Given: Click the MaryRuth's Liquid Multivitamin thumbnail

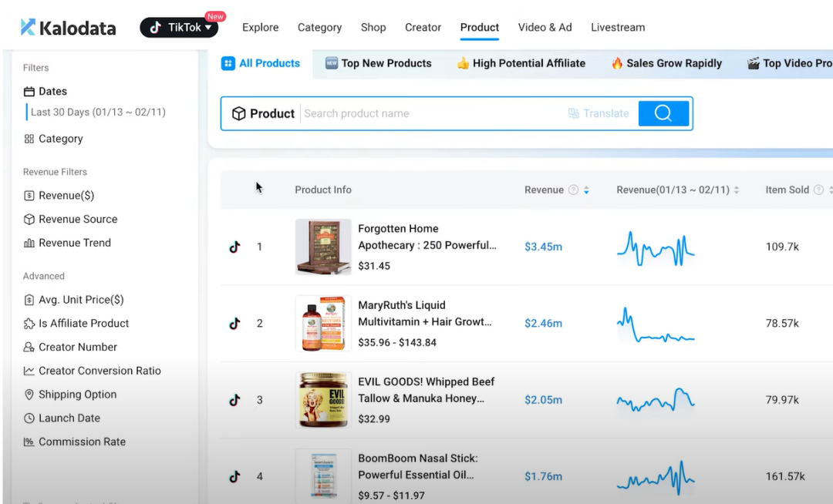Looking at the screenshot, I should pos(323,324).
